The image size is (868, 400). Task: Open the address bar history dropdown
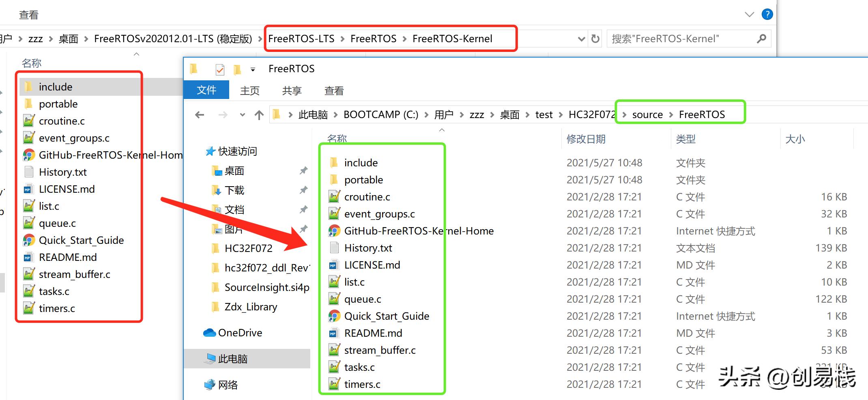click(x=582, y=39)
